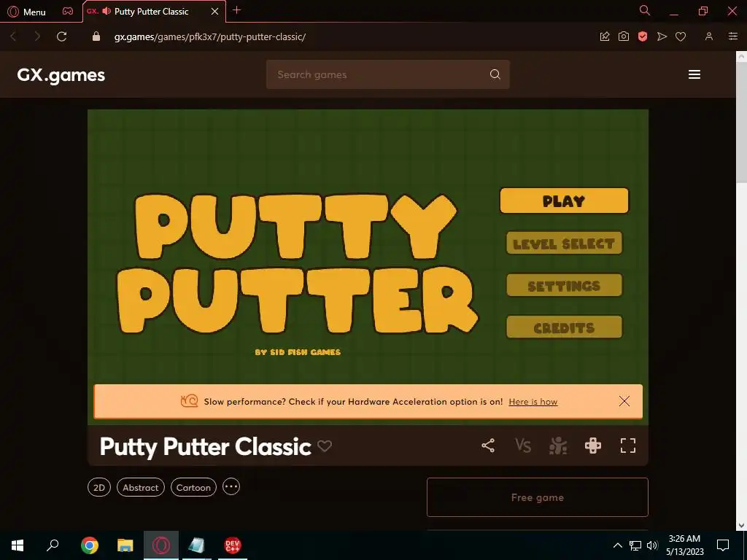Open a new tab with plus button
Image resolution: width=747 pixels, height=560 pixels.
click(x=236, y=10)
